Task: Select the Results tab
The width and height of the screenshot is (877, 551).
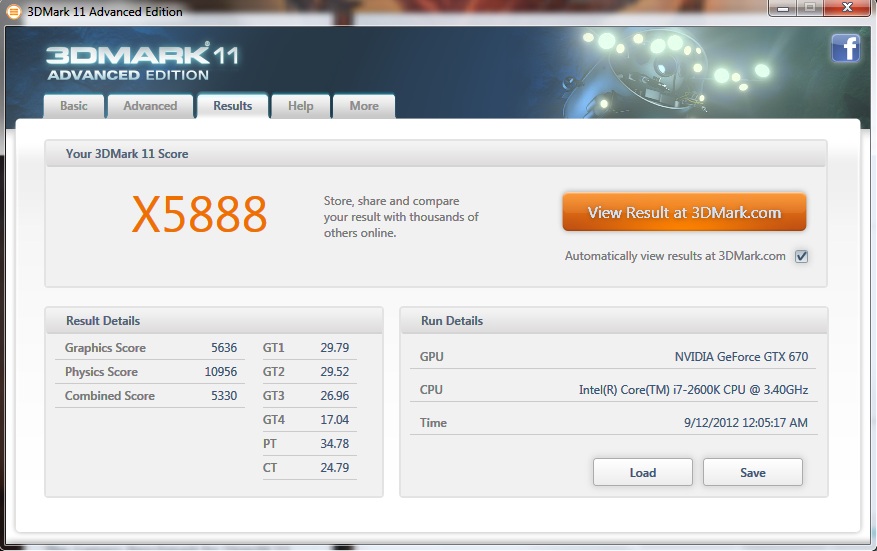Action: 233,106
